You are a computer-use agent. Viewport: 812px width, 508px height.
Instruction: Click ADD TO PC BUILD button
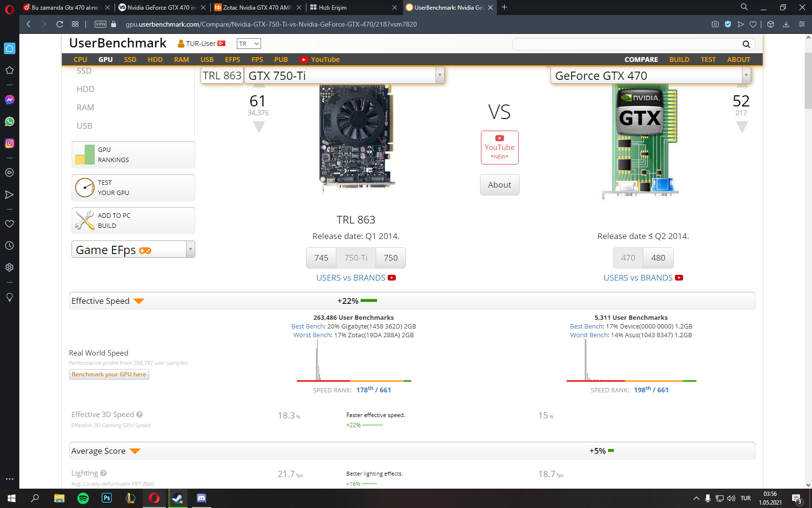coord(133,221)
